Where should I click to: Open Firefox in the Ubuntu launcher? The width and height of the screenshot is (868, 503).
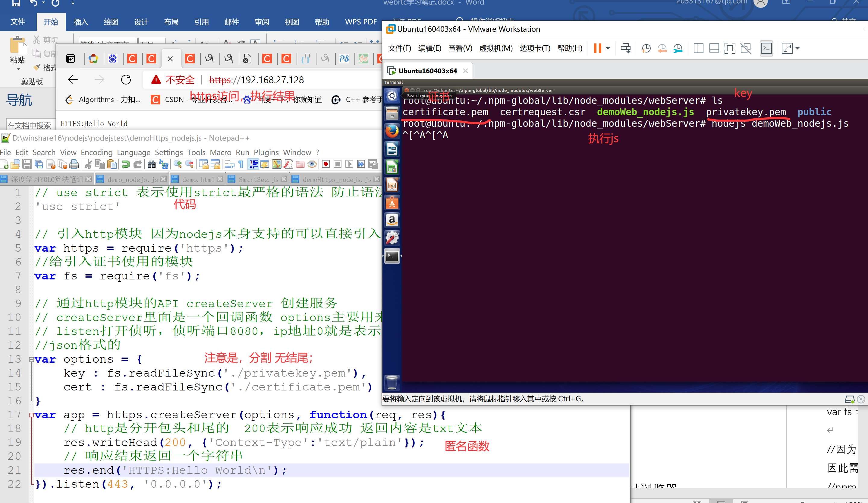(392, 131)
